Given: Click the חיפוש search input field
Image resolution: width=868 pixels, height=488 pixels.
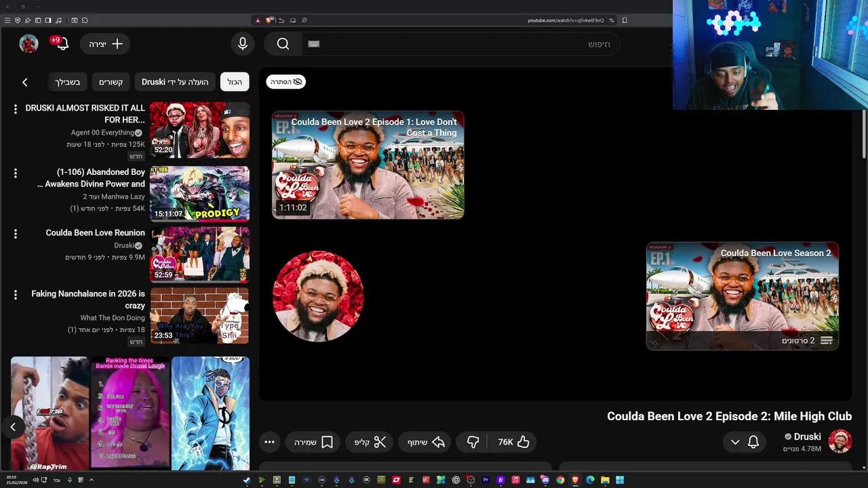Looking at the screenshot, I should click(461, 44).
